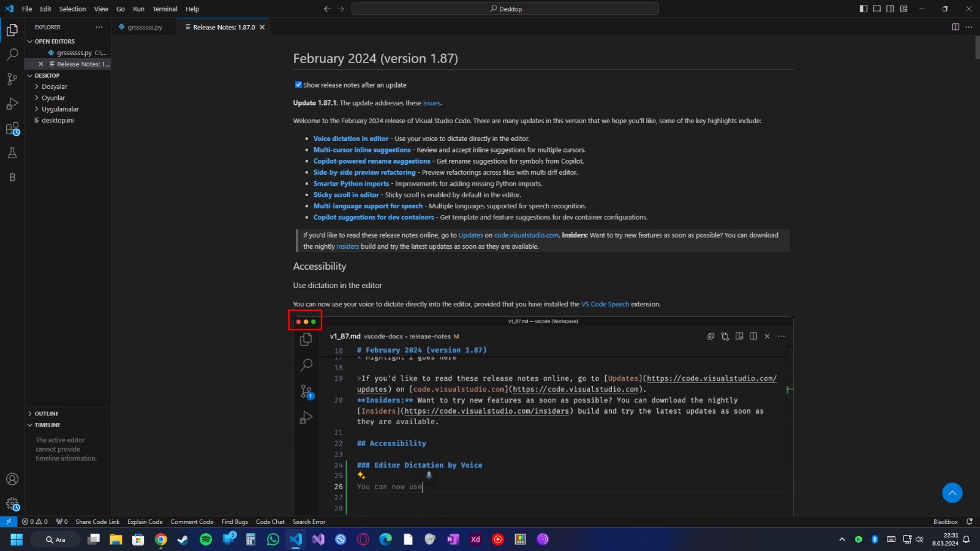
Task: Go forward with the navigation arrow
Action: pos(341,9)
